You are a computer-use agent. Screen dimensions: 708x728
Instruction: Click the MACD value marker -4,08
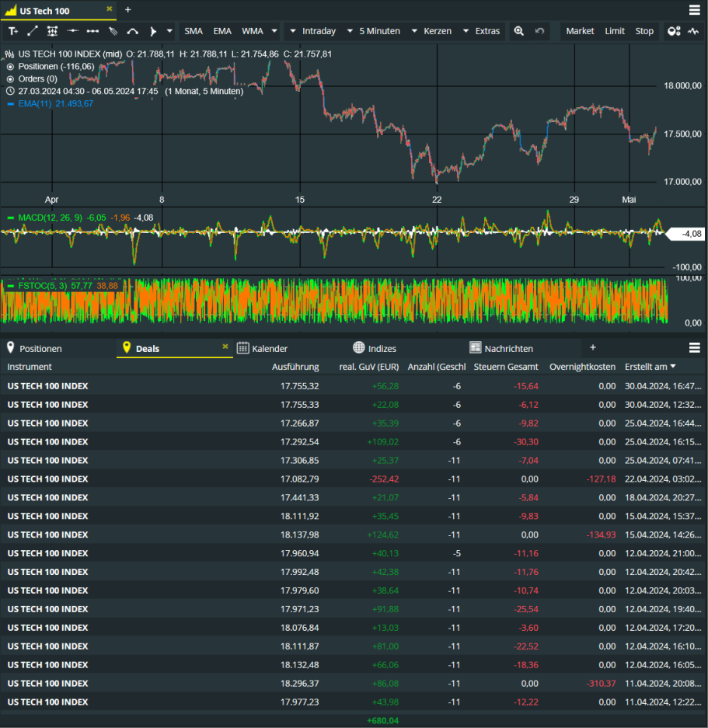tap(687, 234)
